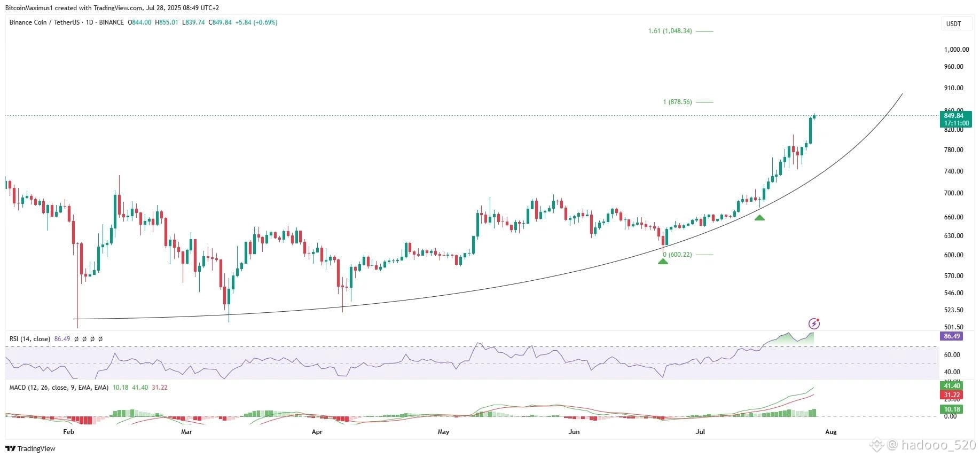This screenshot has height=458, width=980.
Task: Click the May label on time axis
Action: click(443, 432)
